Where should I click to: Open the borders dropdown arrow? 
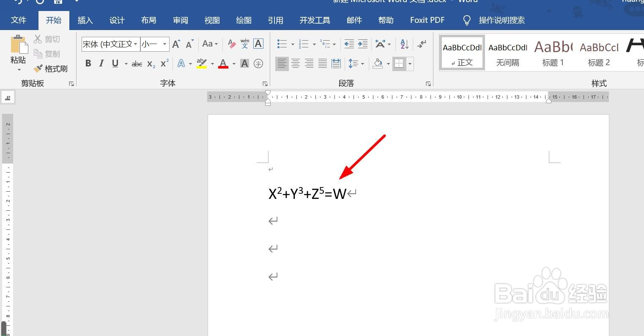tap(410, 64)
